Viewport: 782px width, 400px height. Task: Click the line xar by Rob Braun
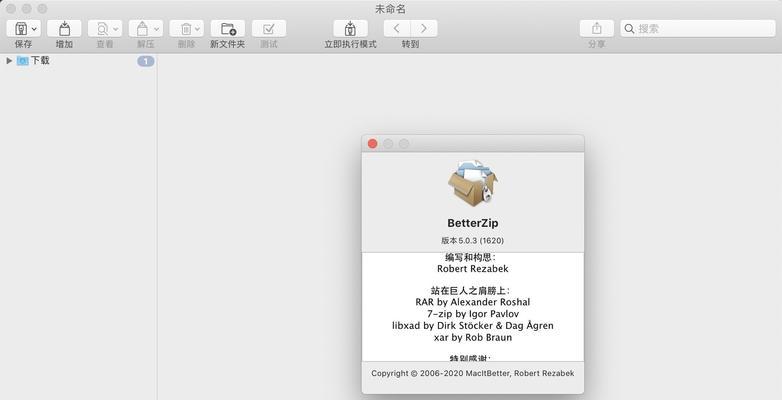473,338
